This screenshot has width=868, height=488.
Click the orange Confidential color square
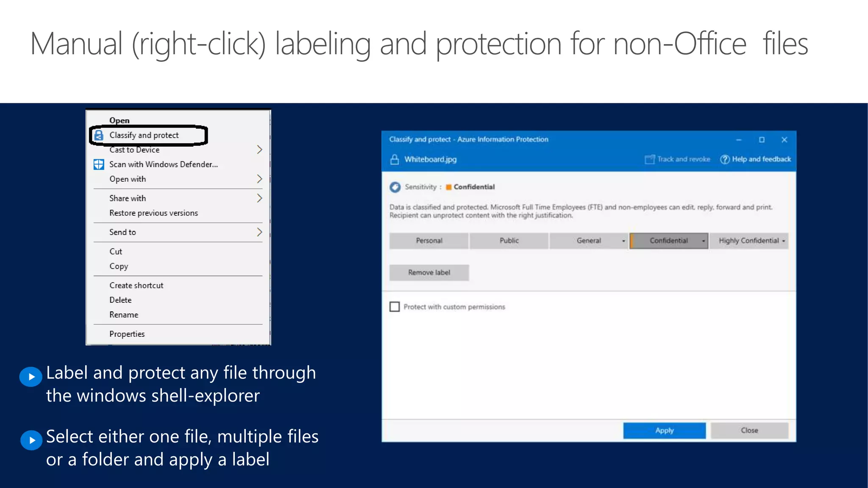pyautogui.click(x=448, y=187)
